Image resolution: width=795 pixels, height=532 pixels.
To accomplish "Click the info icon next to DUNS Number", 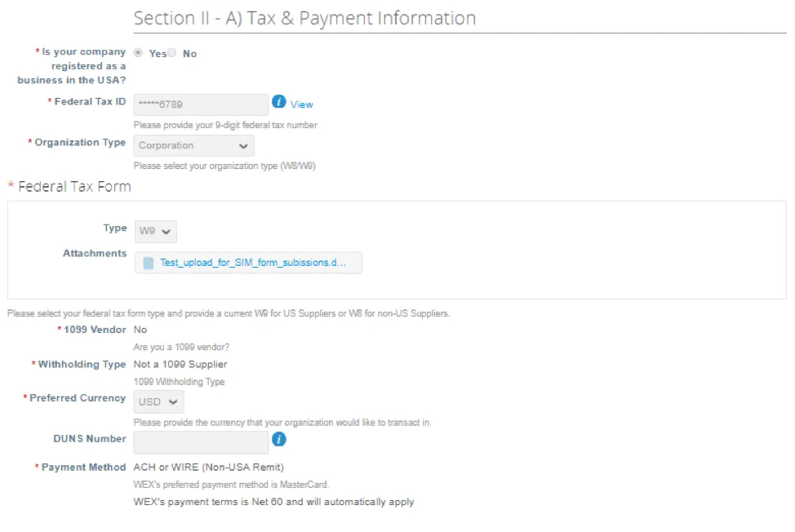I will point(279,439).
